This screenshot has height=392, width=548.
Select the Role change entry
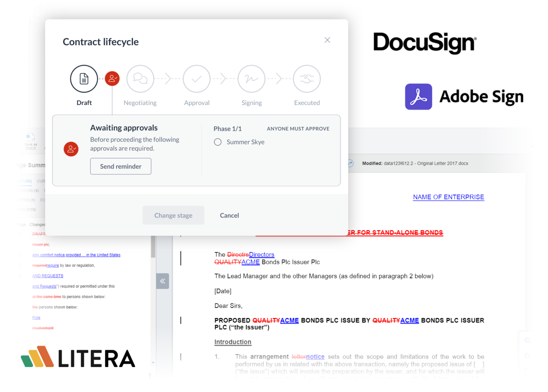(36, 317)
